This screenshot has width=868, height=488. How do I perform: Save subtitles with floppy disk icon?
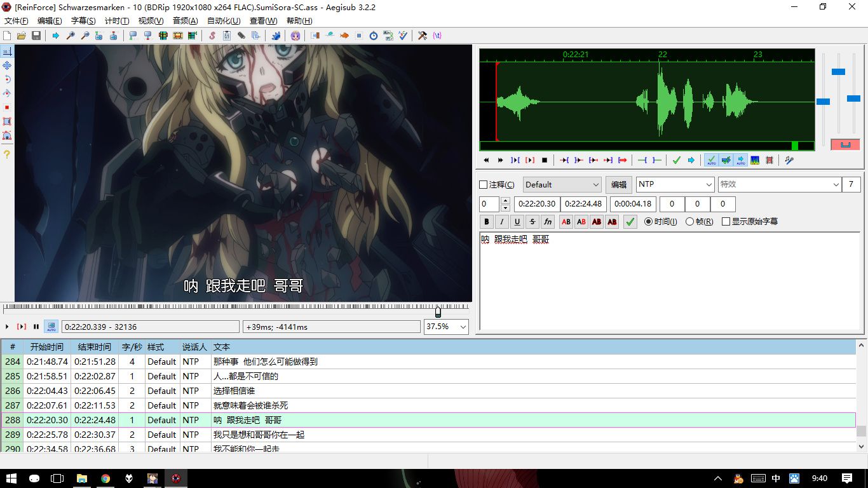tap(36, 36)
